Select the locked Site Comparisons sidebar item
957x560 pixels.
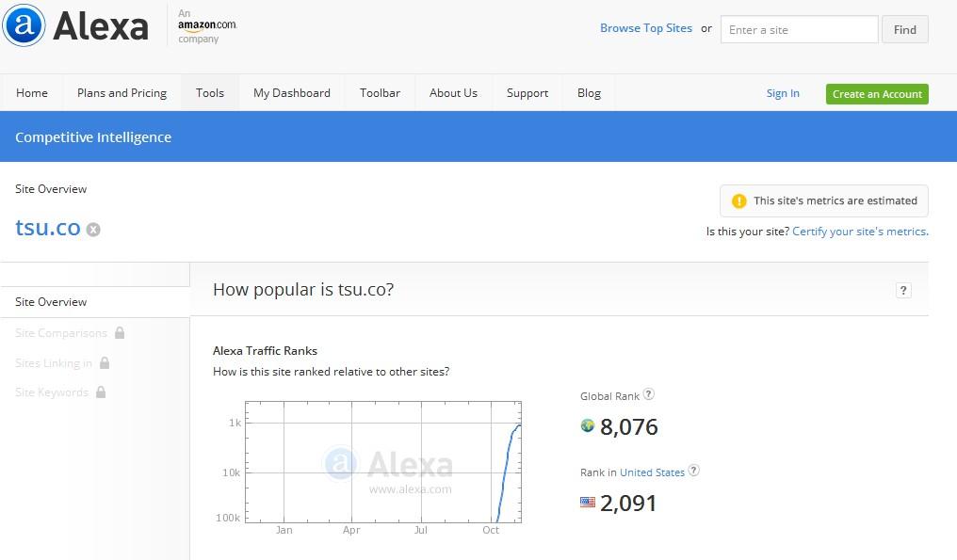tap(61, 333)
